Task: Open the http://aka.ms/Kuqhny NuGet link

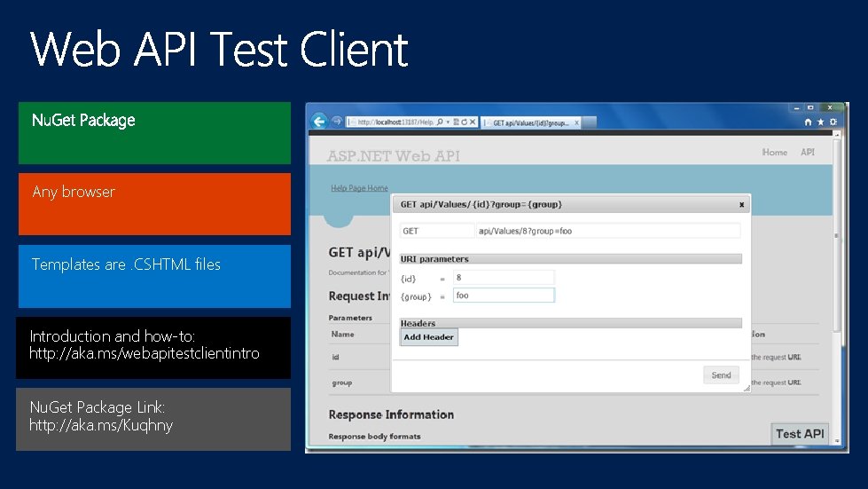Action: pyautogui.click(x=101, y=425)
